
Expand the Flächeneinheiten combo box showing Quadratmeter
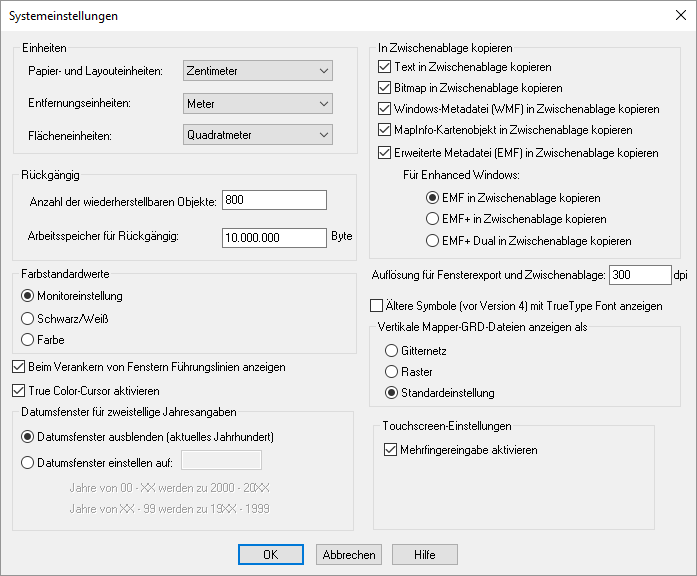[x=258, y=135]
